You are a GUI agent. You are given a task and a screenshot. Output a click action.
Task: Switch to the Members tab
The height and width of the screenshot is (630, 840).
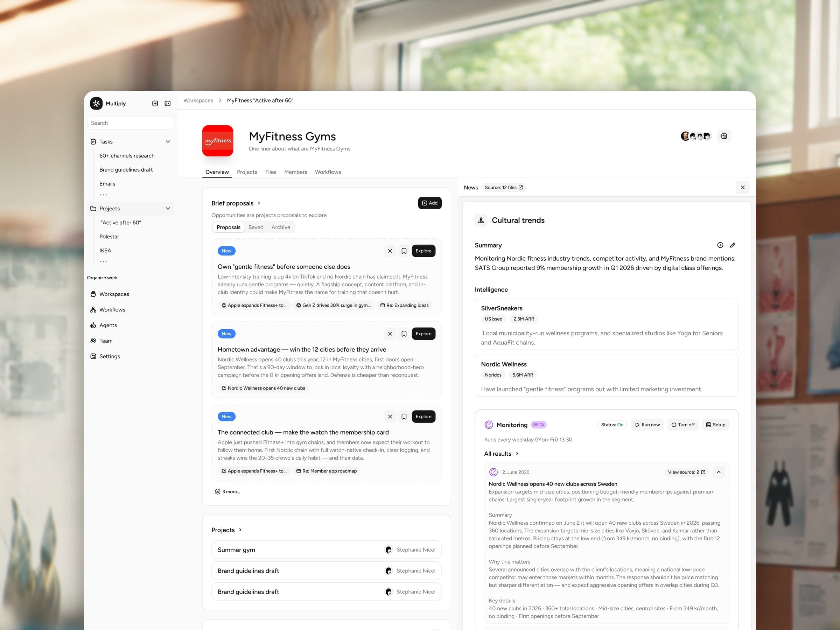tap(295, 172)
